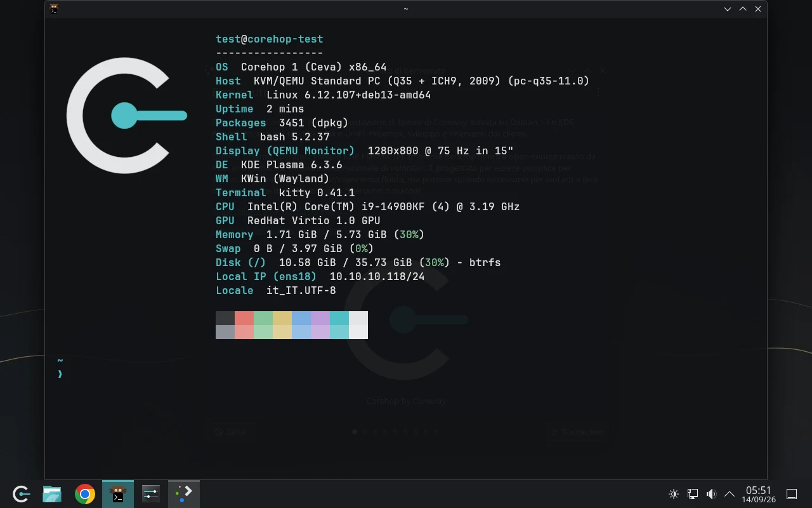Open the kitty window menu icon in titlebar
This screenshot has height=508, width=812.
click(x=55, y=9)
